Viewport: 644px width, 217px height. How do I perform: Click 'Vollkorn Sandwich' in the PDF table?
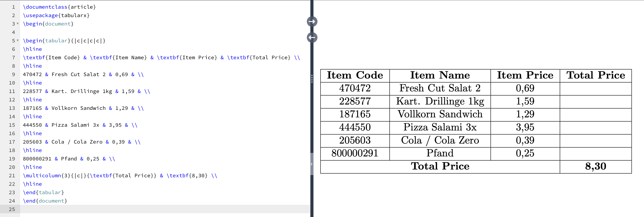point(440,114)
